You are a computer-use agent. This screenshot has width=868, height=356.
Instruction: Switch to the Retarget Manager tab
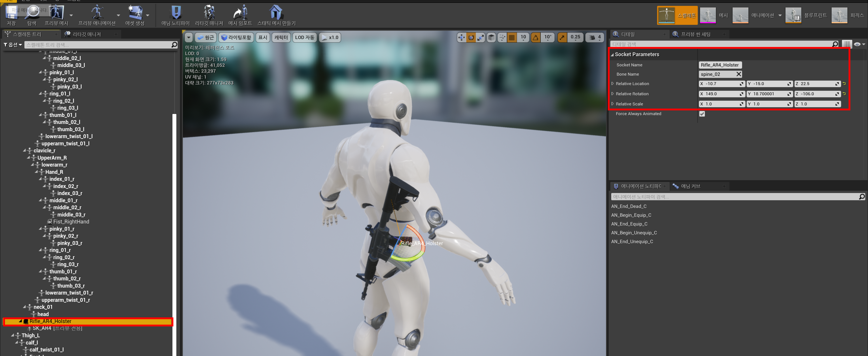87,34
